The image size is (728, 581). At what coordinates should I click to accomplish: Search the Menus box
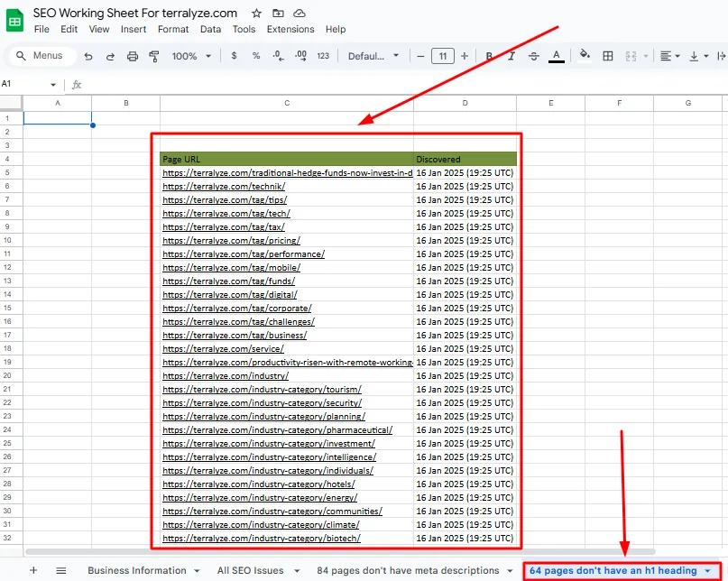[42, 56]
